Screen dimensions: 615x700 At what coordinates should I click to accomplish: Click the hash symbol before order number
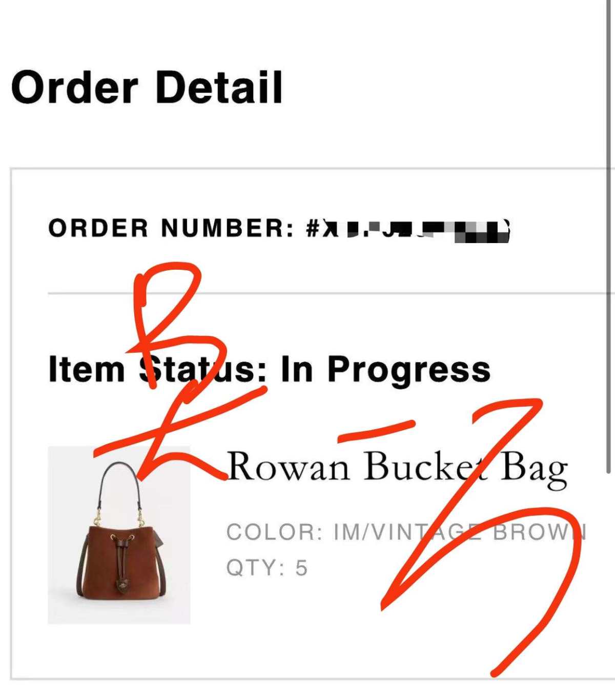(x=313, y=228)
